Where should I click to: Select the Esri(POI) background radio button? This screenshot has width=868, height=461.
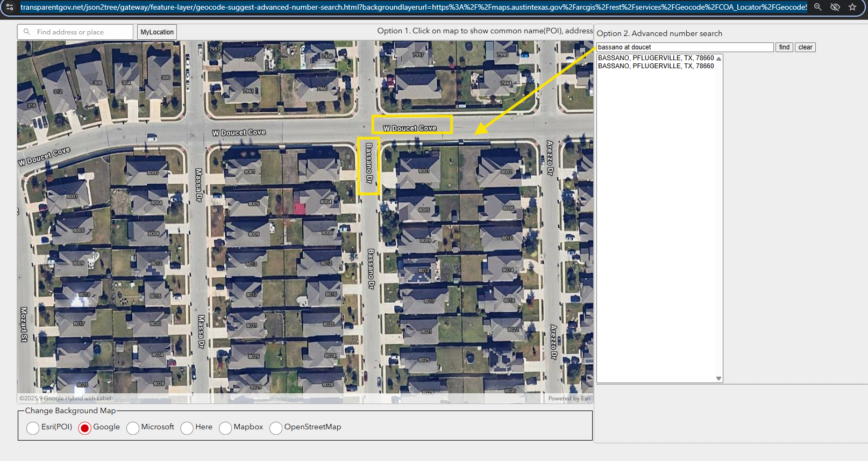[33, 428]
